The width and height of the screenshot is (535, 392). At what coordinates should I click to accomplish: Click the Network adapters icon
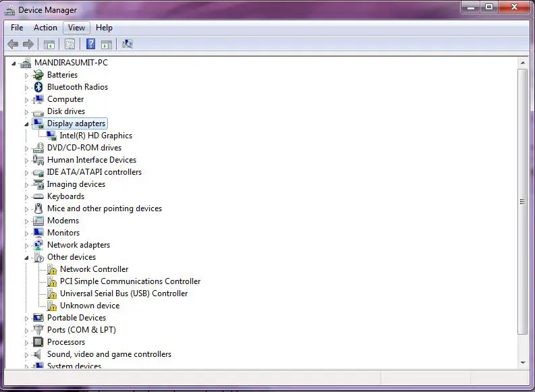point(38,245)
